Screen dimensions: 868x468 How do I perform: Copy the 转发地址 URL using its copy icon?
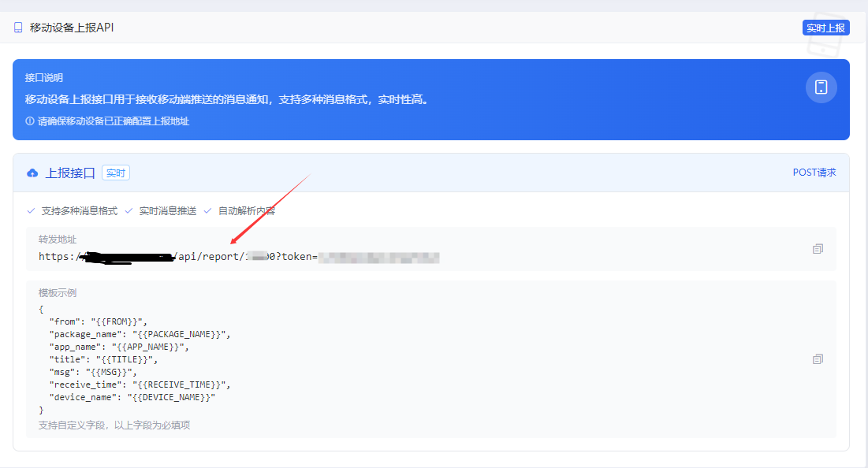[818, 248]
